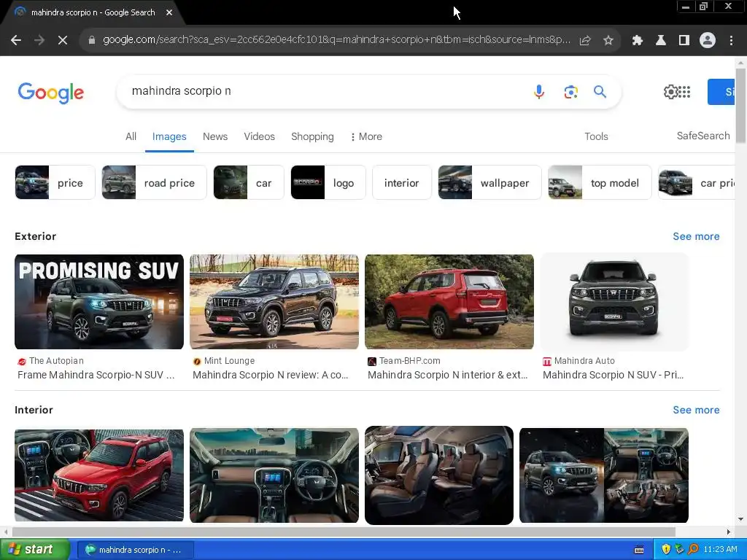Open Google apps grid

coord(684,91)
